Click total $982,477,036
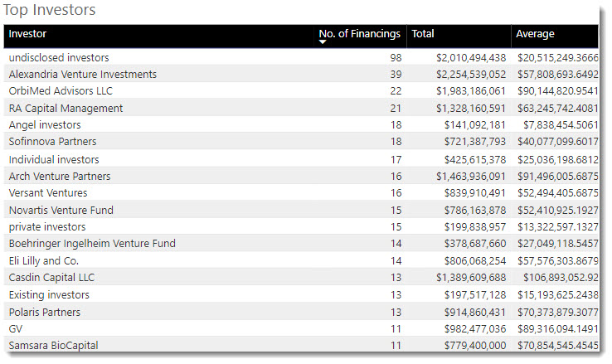 [x=474, y=329]
